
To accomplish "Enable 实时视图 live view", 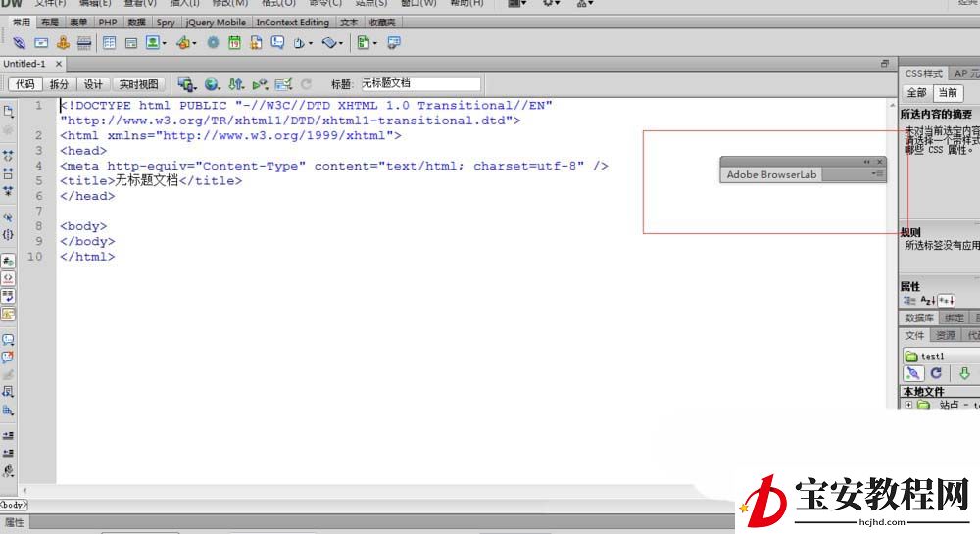I will pyautogui.click(x=139, y=84).
